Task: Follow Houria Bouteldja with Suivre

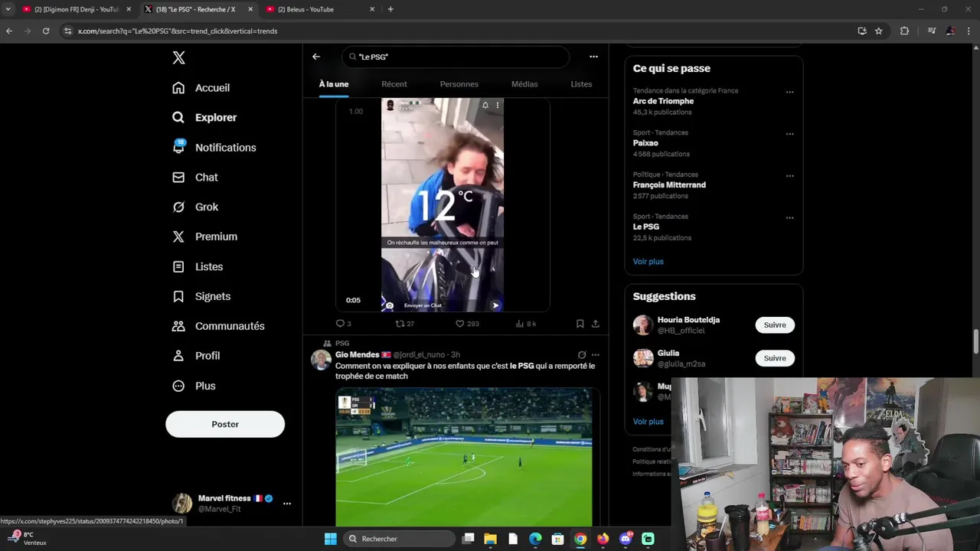Action: (775, 325)
